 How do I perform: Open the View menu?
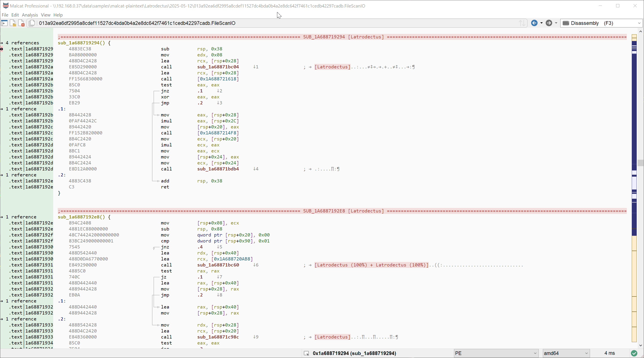pos(45,15)
